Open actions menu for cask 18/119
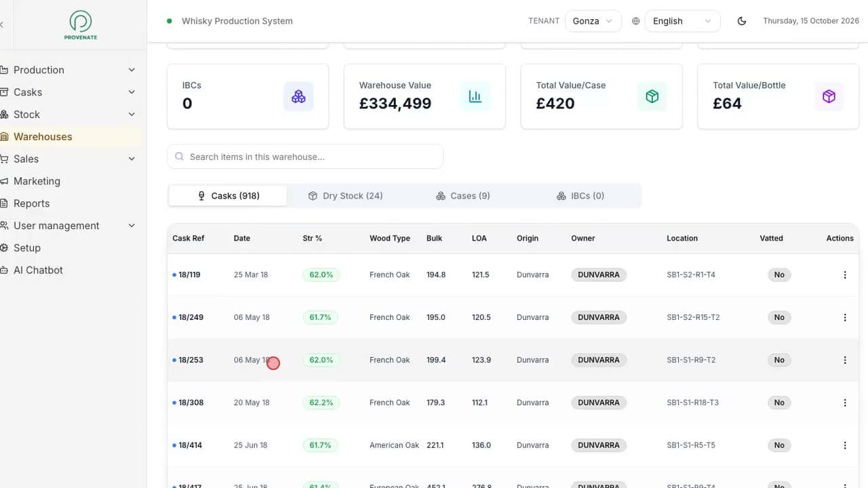 [x=845, y=274]
